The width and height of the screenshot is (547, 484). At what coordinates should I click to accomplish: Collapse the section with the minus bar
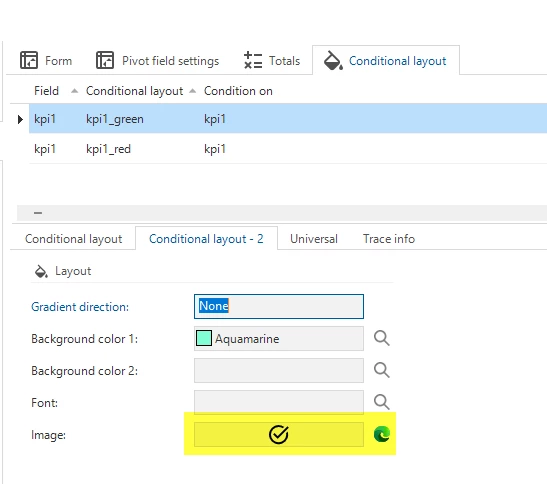point(38,213)
